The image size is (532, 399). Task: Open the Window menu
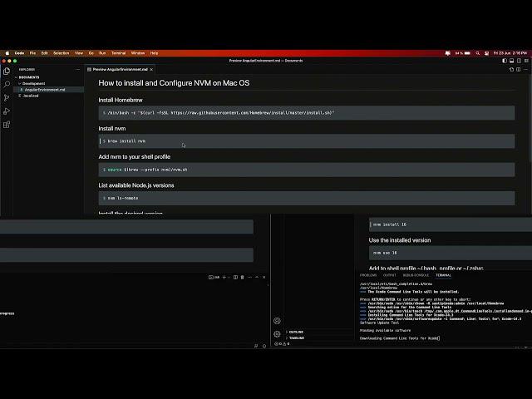(138, 53)
